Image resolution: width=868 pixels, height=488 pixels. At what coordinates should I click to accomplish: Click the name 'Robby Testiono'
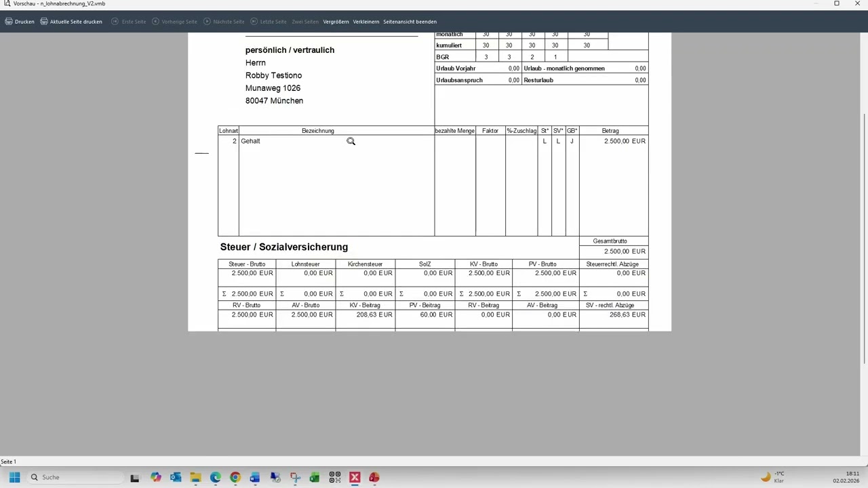pos(273,75)
